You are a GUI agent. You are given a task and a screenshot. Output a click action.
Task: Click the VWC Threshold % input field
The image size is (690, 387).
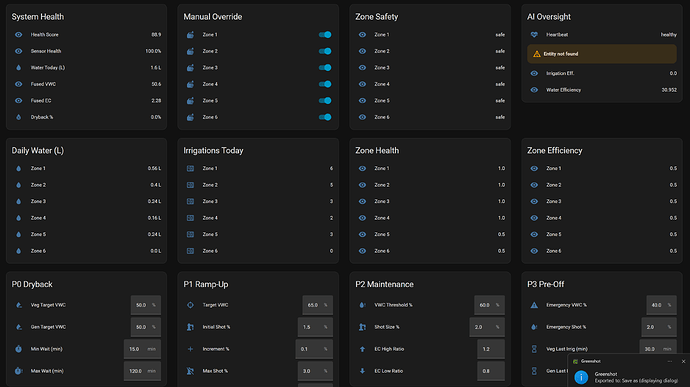coord(489,305)
